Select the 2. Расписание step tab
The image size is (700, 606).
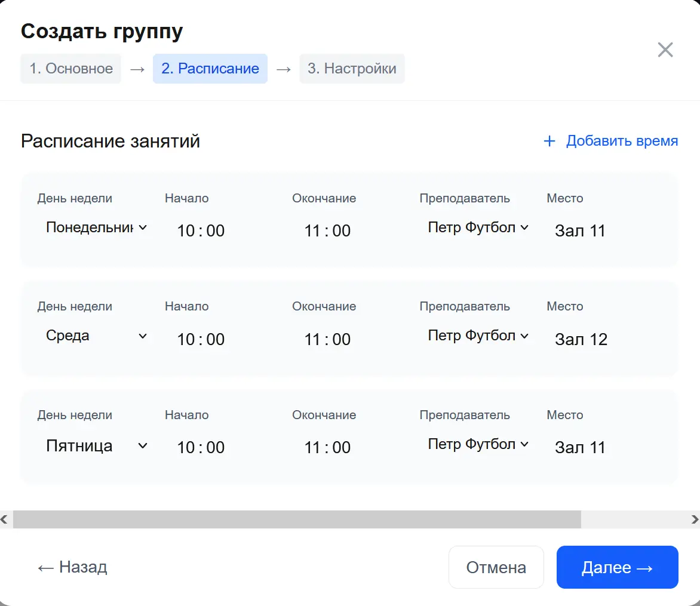pos(210,69)
